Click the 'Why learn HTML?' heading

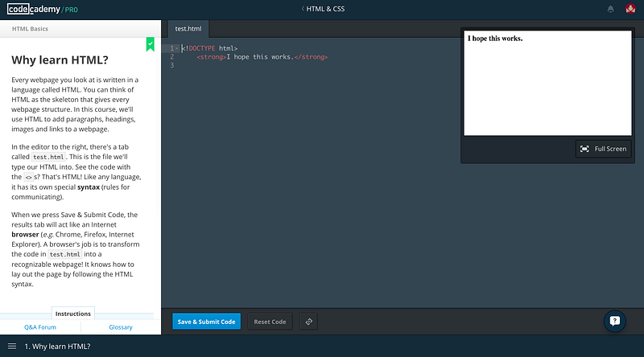[x=60, y=60]
